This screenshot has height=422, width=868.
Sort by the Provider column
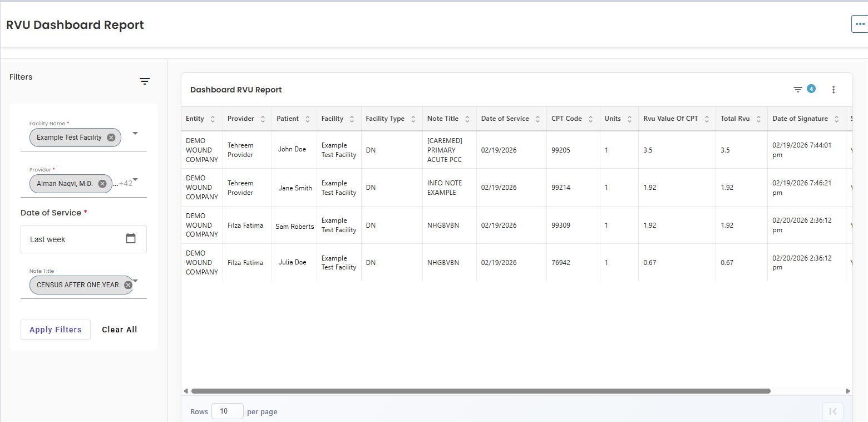(x=263, y=119)
